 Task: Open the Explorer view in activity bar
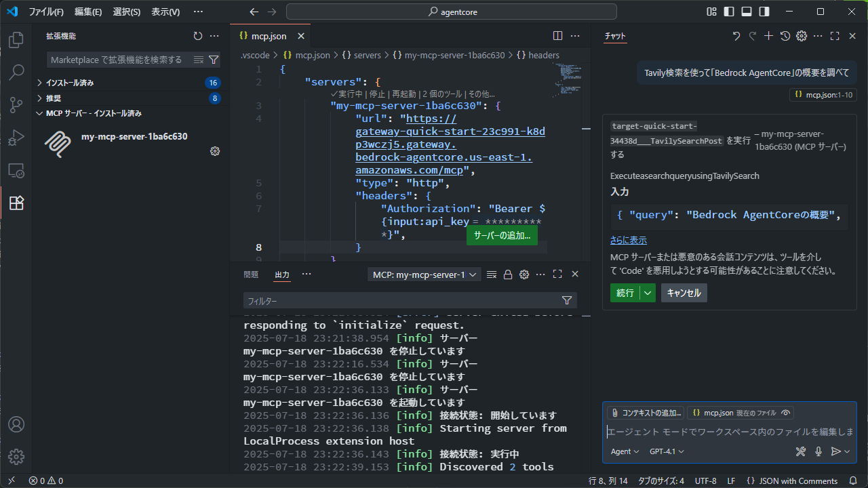[16, 40]
